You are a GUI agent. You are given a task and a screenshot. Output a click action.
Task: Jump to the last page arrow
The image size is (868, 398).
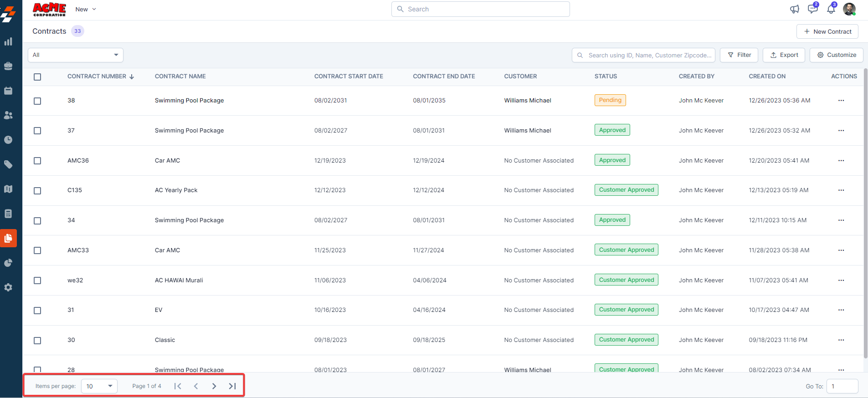(232, 386)
